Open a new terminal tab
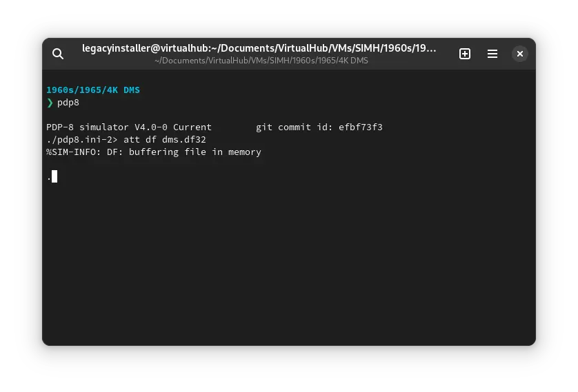578x392 pixels. [465, 54]
